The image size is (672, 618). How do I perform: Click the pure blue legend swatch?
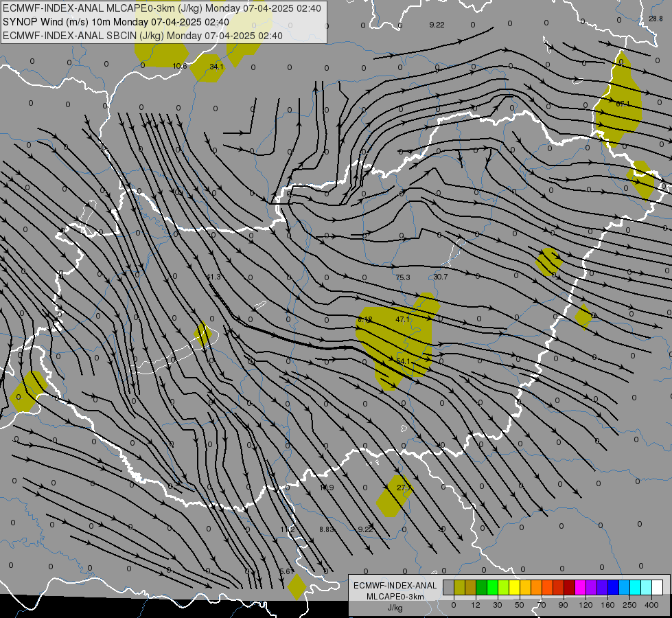(614, 587)
